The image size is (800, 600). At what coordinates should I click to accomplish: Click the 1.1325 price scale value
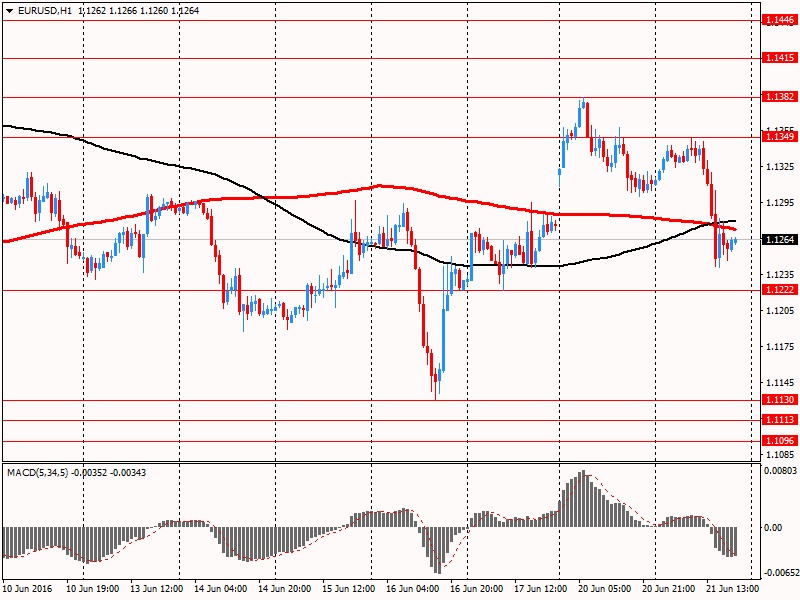tap(780, 167)
